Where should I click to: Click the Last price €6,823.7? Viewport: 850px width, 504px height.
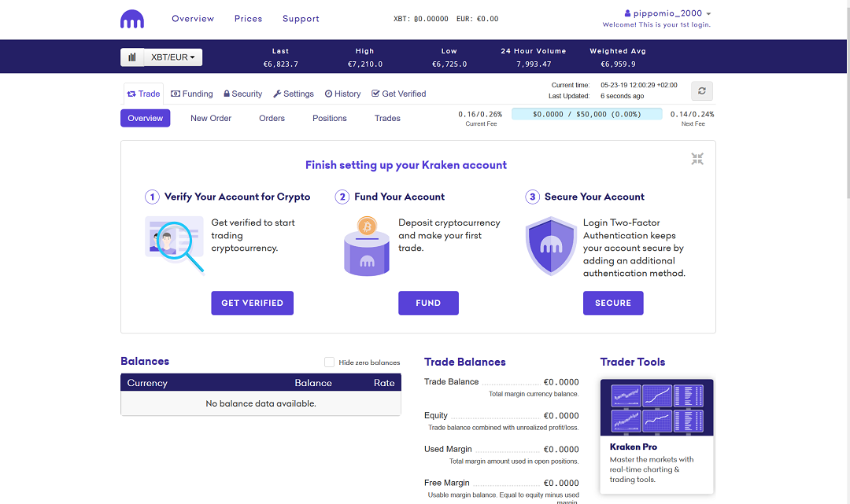tap(281, 64)
